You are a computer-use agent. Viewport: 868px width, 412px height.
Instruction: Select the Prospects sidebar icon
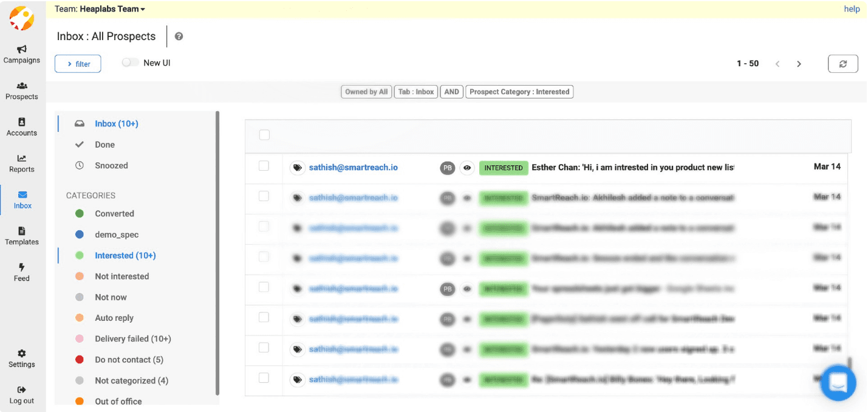pyautogui.click(x=22, y=91)
